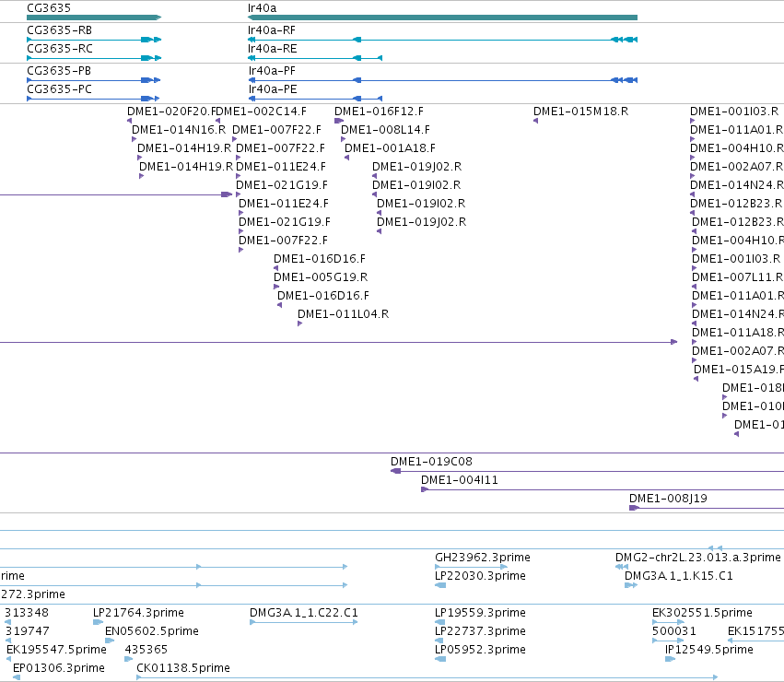Click the Ir40a-PF protein label
The width and height of the screenshot is (784, 682).
pyautogui.click(x=272, y=71)
